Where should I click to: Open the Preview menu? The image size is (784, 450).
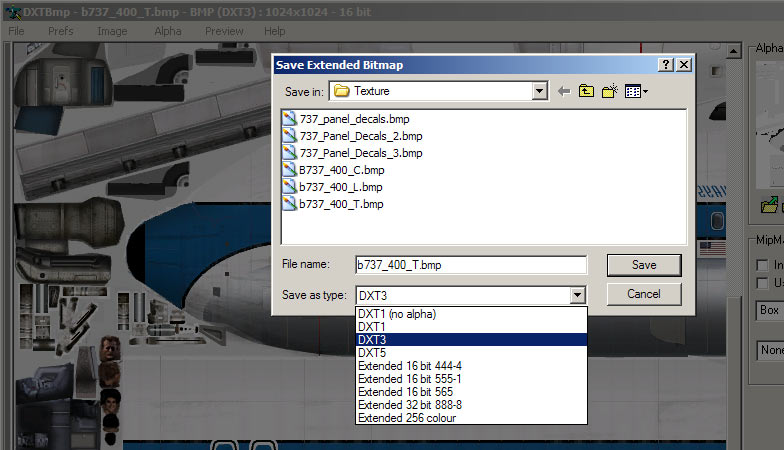tap(224, 31)
